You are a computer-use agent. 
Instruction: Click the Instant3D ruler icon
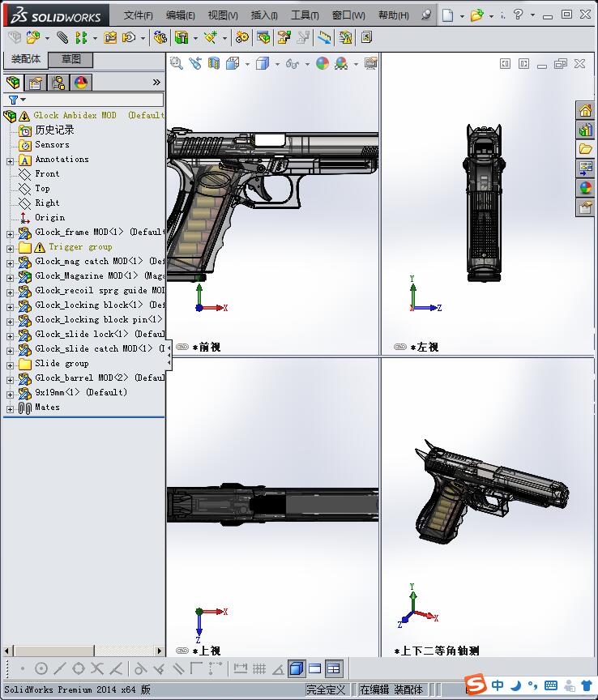tap(324, 37)
